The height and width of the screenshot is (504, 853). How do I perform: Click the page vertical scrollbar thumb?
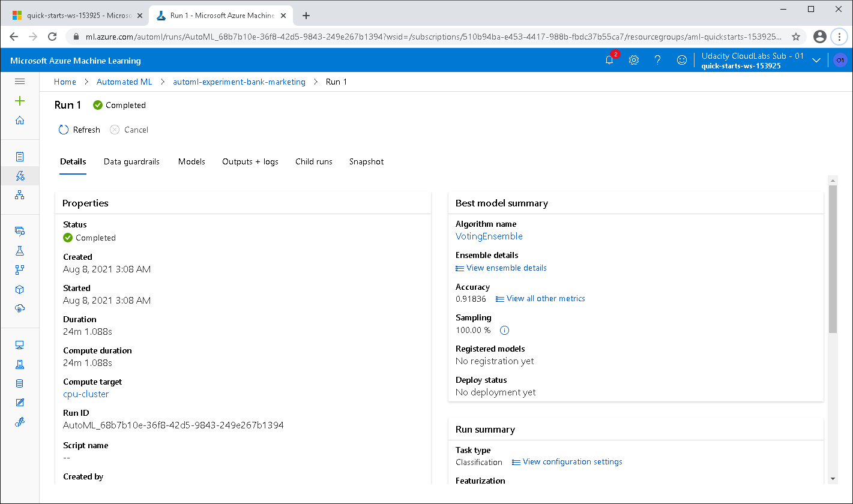(833, 259)
